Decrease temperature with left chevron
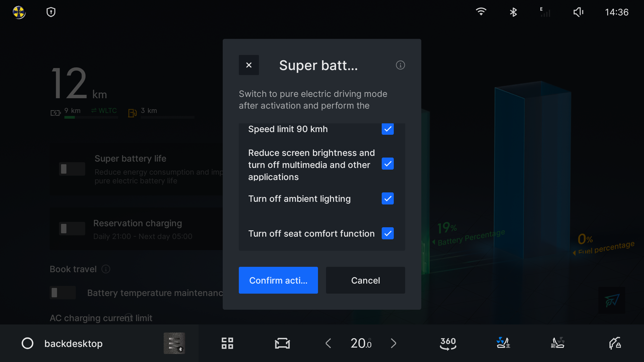The height and width of the screenshot is (362, 644). click(x=328, y=343)
